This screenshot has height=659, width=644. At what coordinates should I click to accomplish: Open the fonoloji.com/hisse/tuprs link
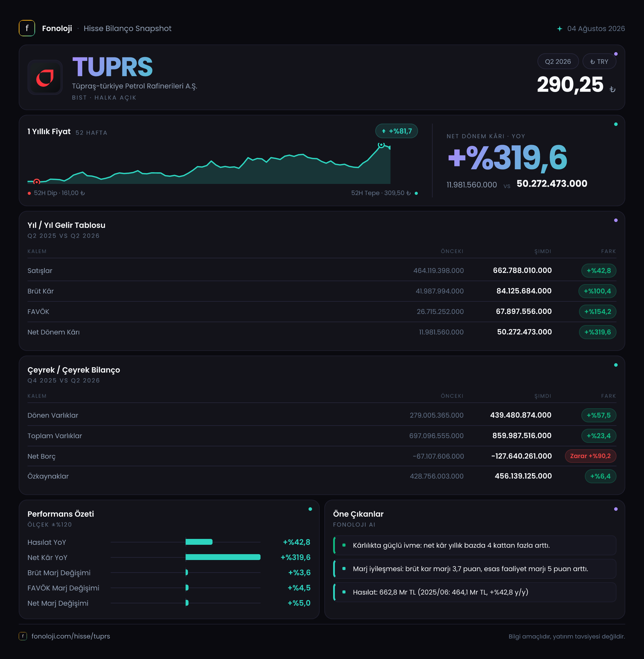pyautogui.click(x=71, y=636)
